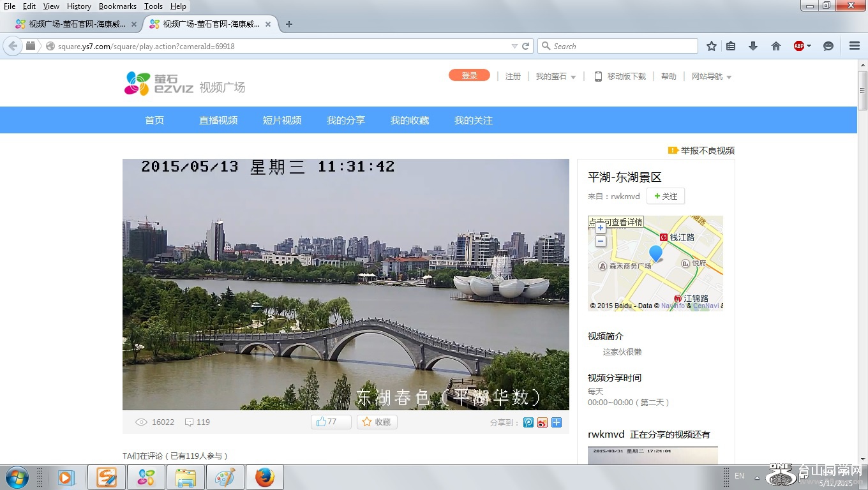
Task: Open 我的分享 in the nav bar
Action: pos(346,120)
